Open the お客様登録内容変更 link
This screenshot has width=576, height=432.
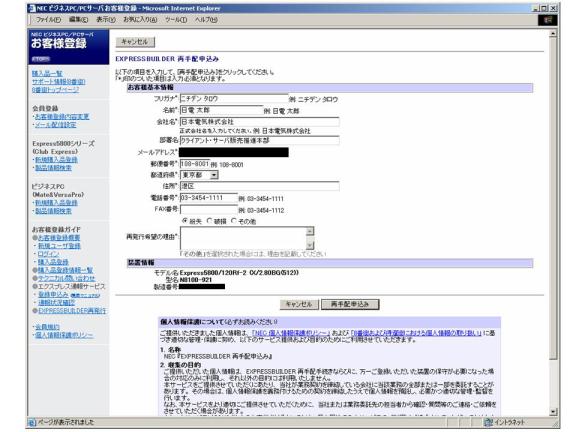62,116
